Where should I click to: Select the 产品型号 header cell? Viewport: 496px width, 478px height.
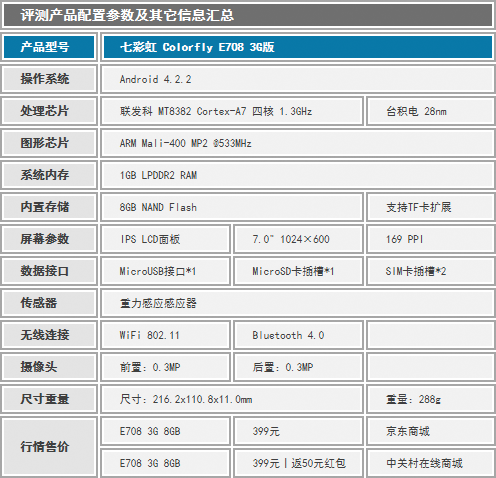49,47
